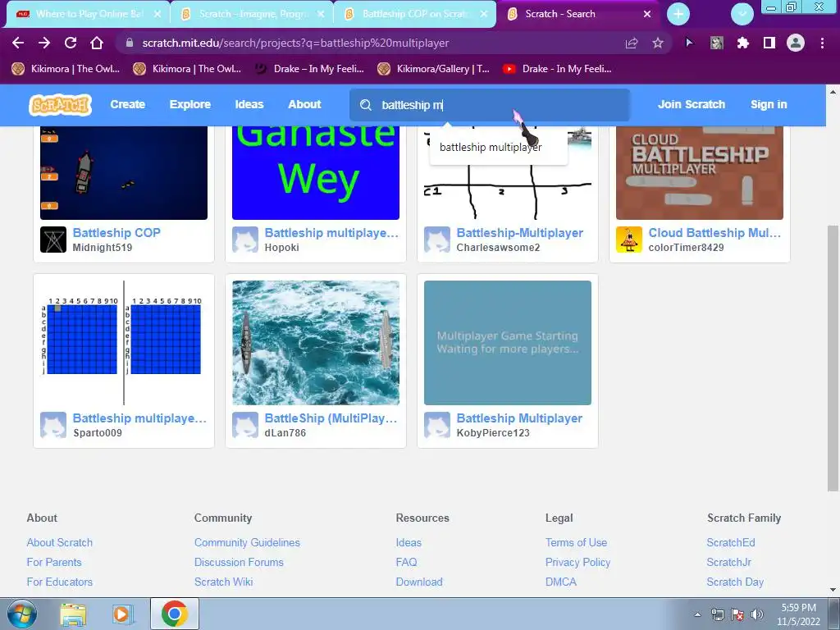The image size is (840, 630).
Task: Click Join Scratch
Action: (x=691, y=104)
